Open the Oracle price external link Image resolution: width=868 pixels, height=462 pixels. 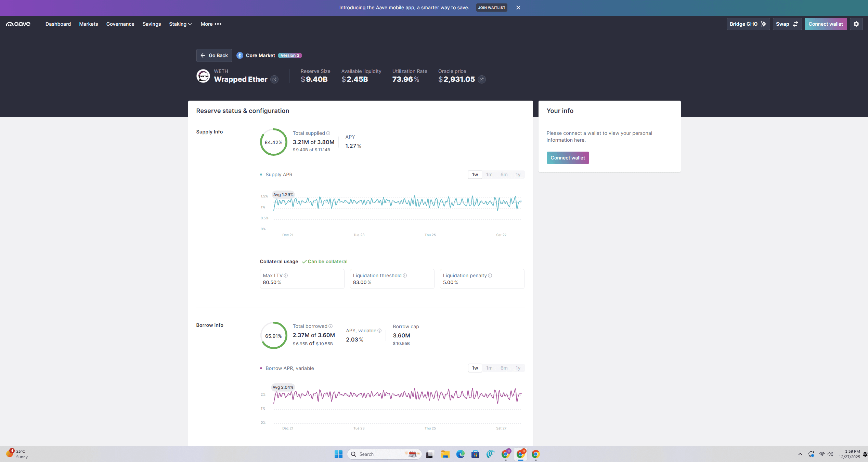482,79
